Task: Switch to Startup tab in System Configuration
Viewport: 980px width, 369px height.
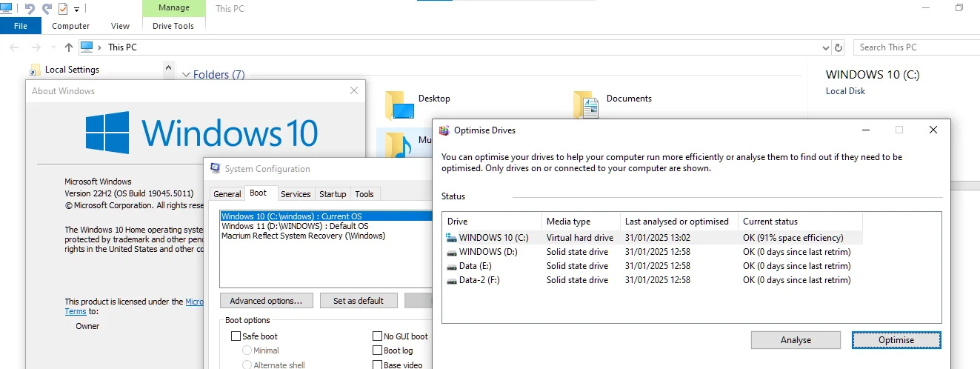Action: click(333, 194)
